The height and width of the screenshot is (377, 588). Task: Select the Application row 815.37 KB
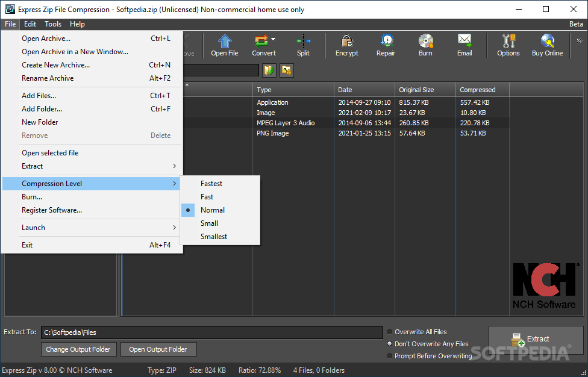(x=345, y=102)
